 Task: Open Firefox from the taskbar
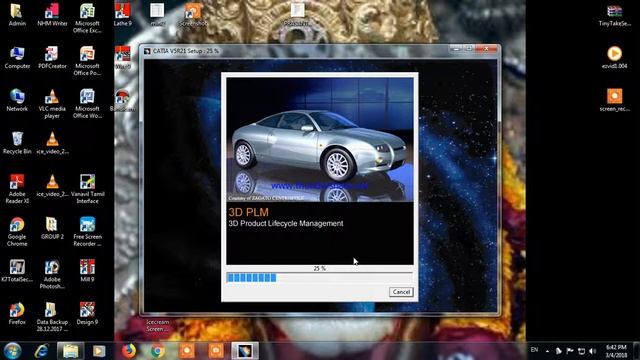pyautogui.click(x=129, y=351)
